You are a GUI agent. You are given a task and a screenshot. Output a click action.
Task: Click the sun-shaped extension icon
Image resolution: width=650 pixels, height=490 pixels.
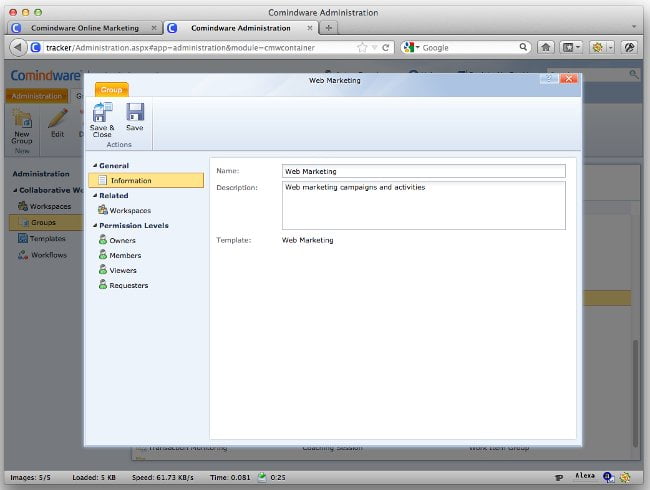point(597,48)
